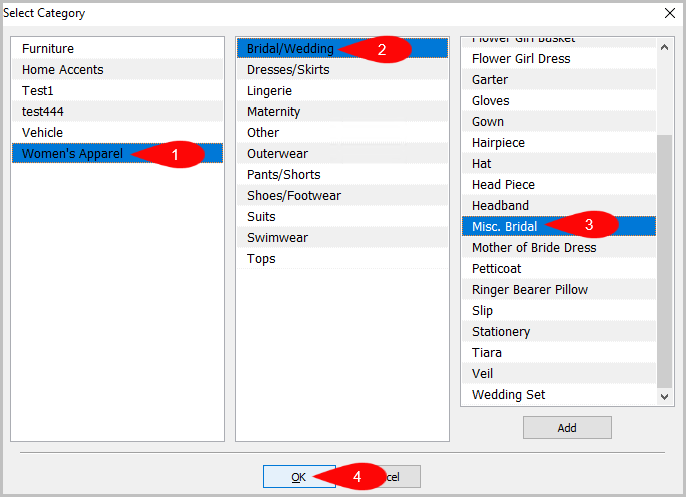The width and height of the screenshot is (686, 497).
Task: Pick Headband in the item list
Action: pos(559,205)
